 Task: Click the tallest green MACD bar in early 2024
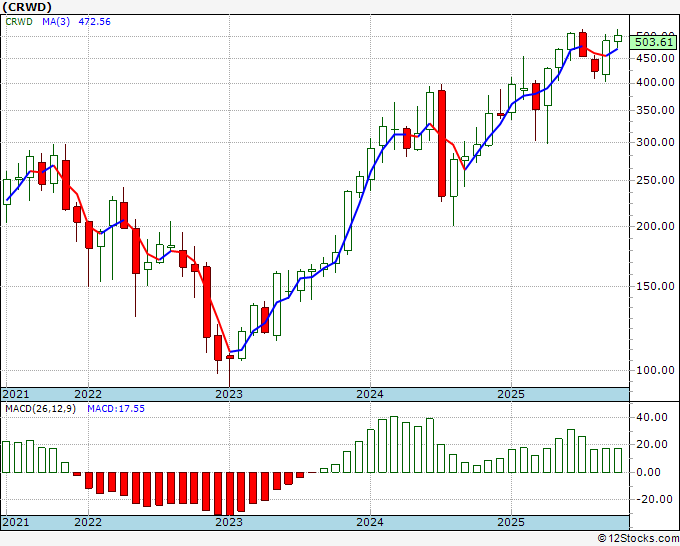394,445
